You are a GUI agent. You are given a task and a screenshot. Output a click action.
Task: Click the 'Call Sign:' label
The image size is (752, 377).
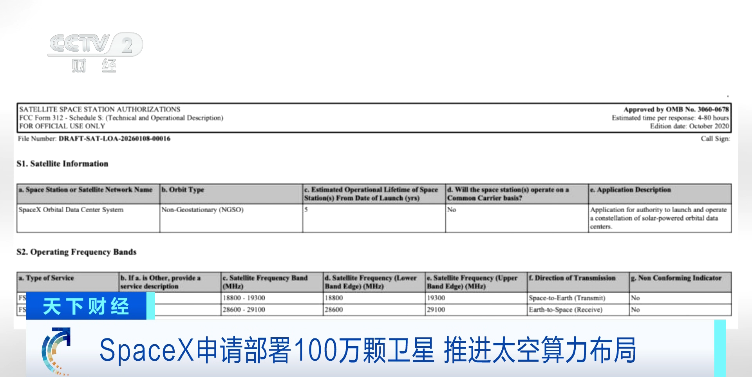[x=715, y=139]
